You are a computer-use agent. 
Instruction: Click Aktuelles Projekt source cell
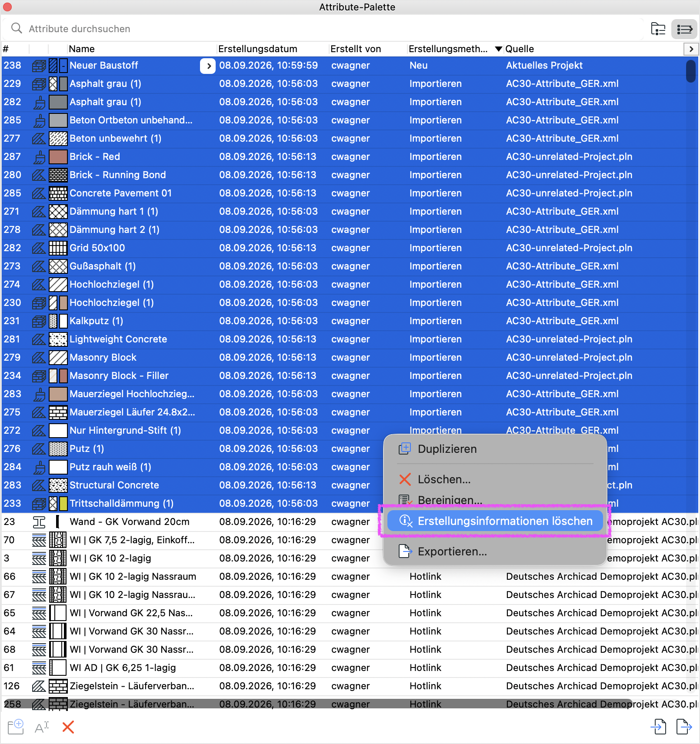click(x=544, y=66)
